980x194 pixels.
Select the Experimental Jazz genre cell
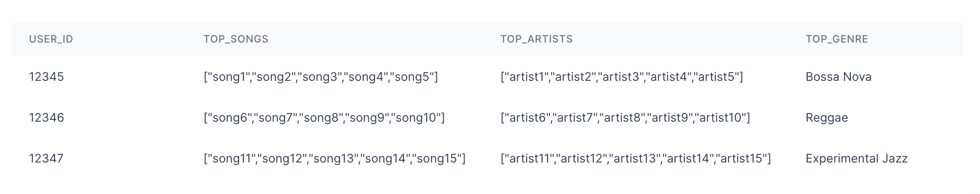857,159
